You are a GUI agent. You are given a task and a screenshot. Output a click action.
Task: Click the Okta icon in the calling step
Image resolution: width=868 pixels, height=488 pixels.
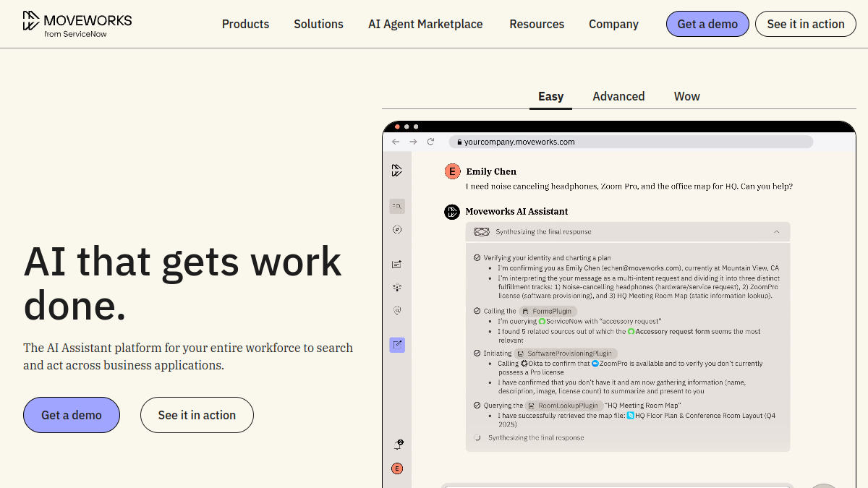point(524,364)
